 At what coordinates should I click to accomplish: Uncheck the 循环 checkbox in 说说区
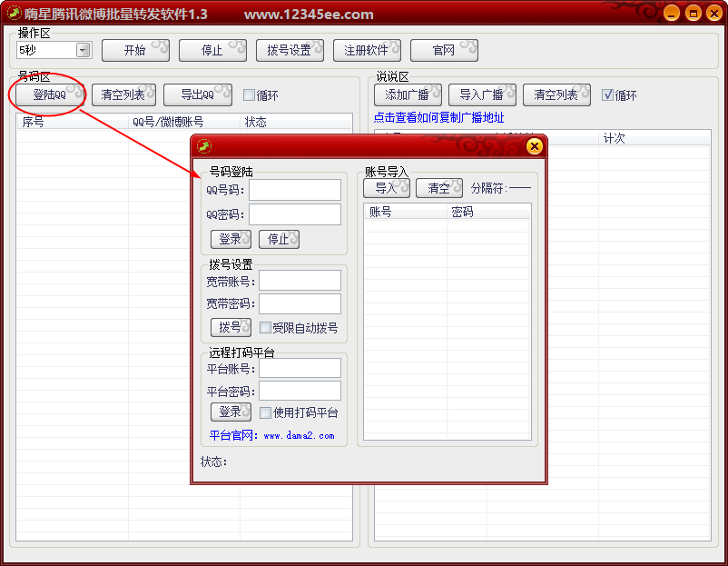607,95
